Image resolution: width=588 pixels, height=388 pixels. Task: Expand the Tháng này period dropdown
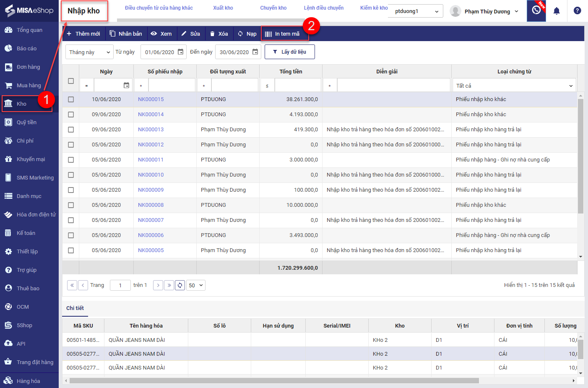tap(89, 52)
